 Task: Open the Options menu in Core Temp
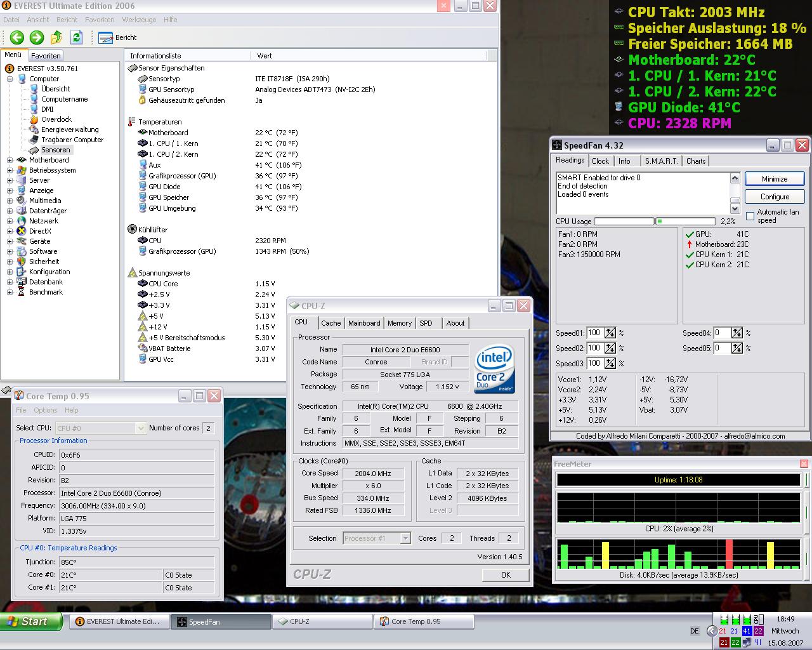tap(45, 410)
